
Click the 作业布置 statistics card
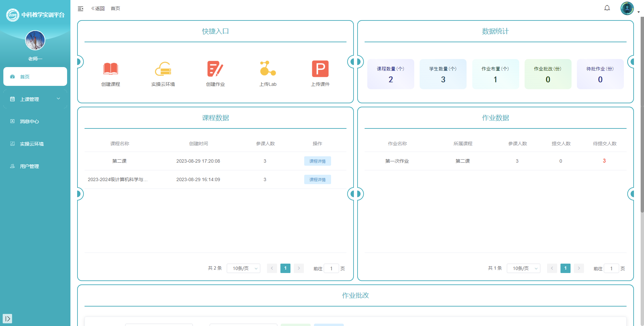coord(495,74)
